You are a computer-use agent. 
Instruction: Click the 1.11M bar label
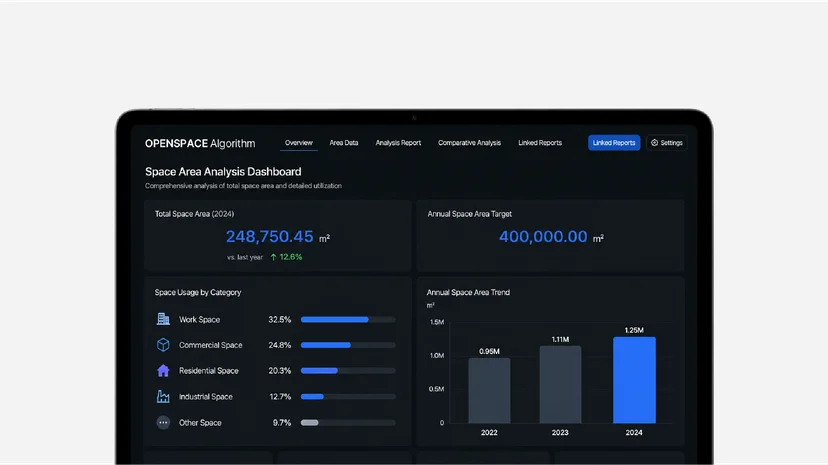click(560, 339)
